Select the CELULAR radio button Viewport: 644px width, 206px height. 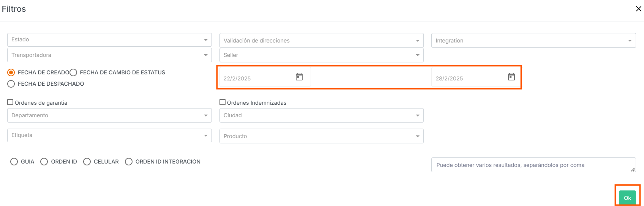87,162
